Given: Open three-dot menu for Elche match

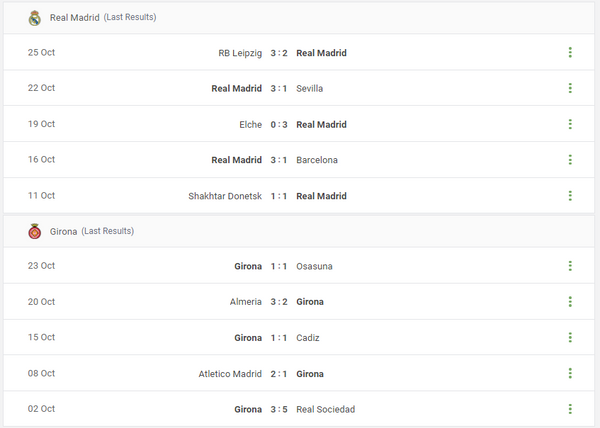Looking at the screenshot, I should click(x=569, y=124).
